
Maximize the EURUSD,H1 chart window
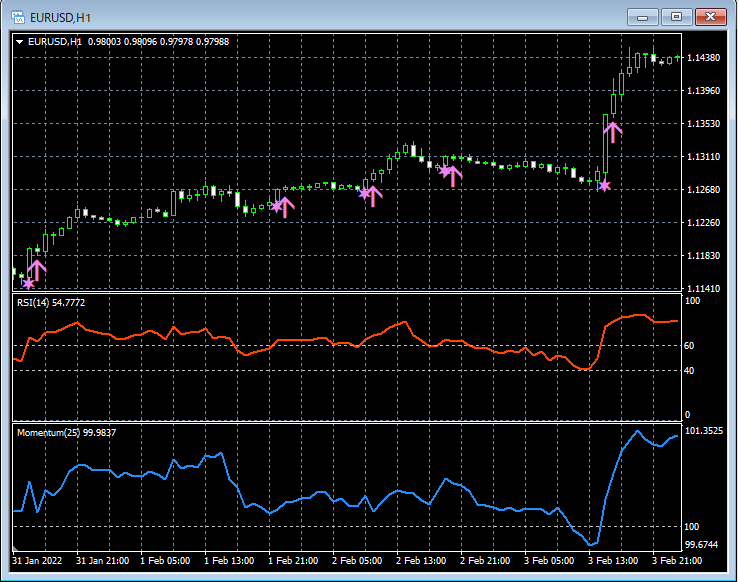[677, 16]
